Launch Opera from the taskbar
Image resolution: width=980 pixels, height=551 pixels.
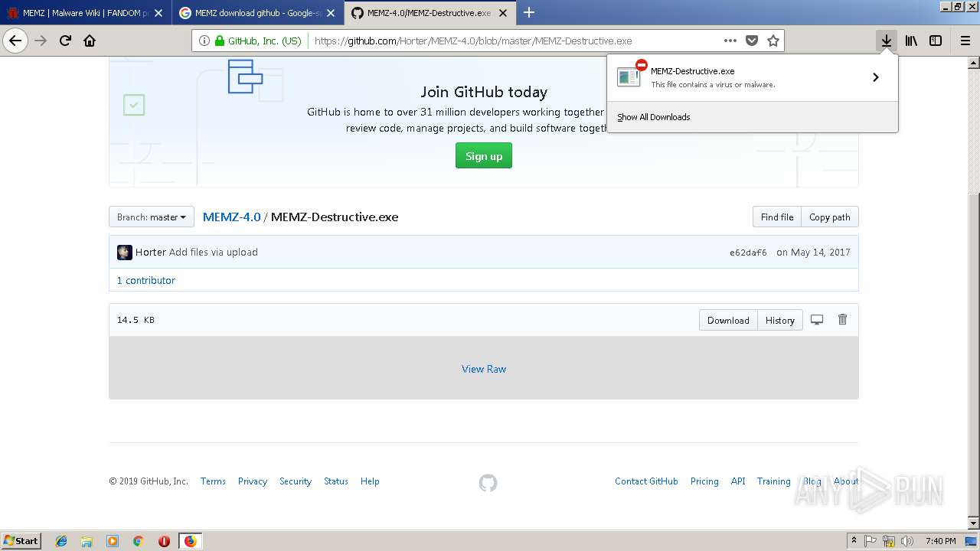coord(164,541)
